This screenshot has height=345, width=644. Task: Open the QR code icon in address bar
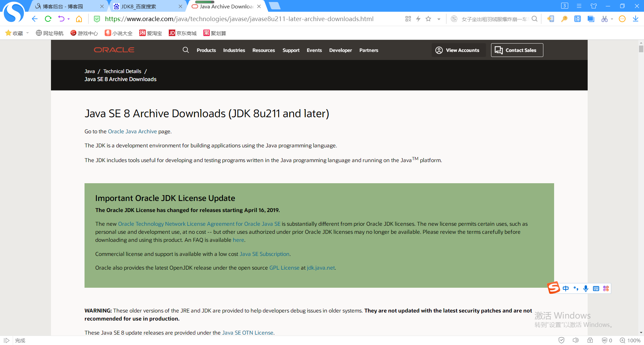click(x=408, y=19)
